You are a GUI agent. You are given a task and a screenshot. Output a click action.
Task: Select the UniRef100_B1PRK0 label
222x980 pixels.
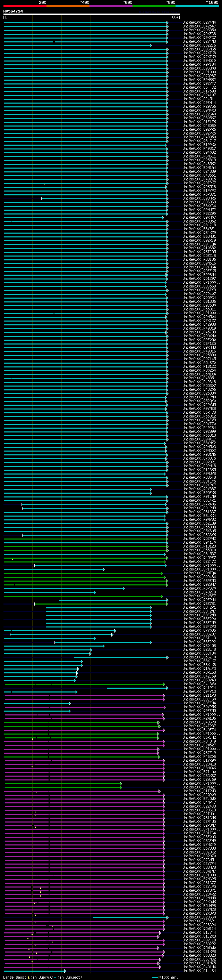click(199, 145)
